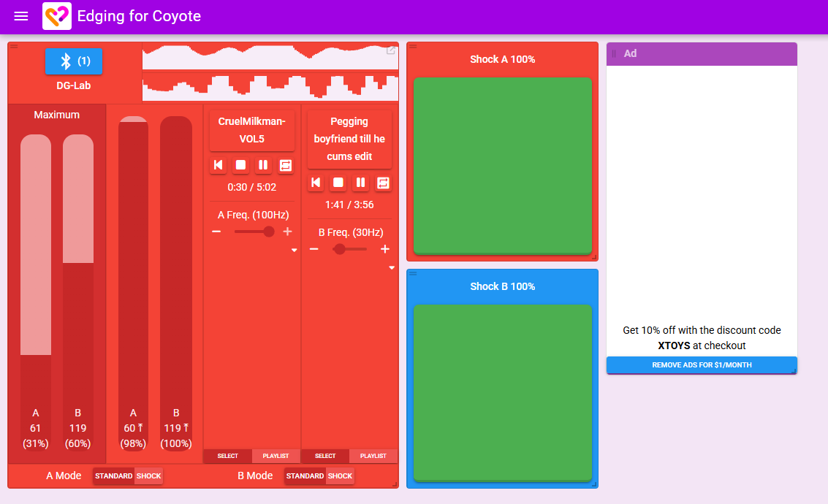This screenshot has height=504, width=828.
Task: Set A Mode to Shock
Action: 149,476
